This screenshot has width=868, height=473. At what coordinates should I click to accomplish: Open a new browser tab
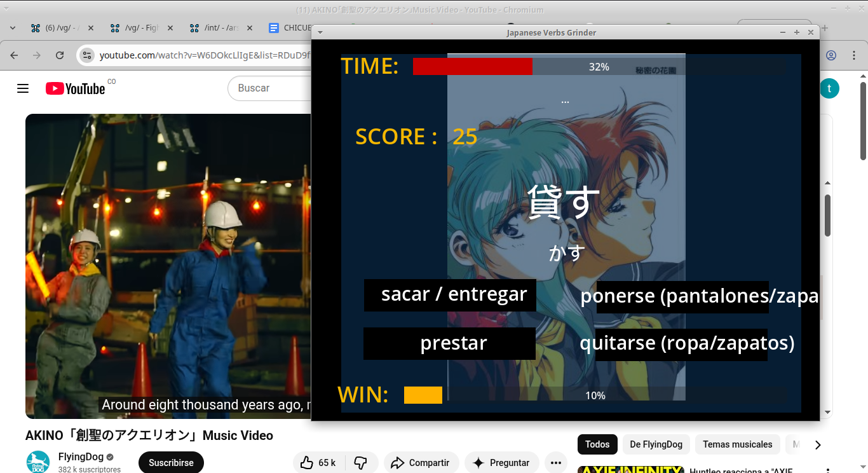click(x=825, y=28)
